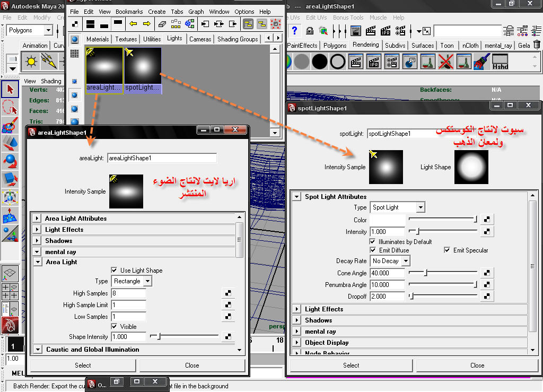Open the Bonus Tools menu
Screen dimensions: 543x392
[348, 18]
